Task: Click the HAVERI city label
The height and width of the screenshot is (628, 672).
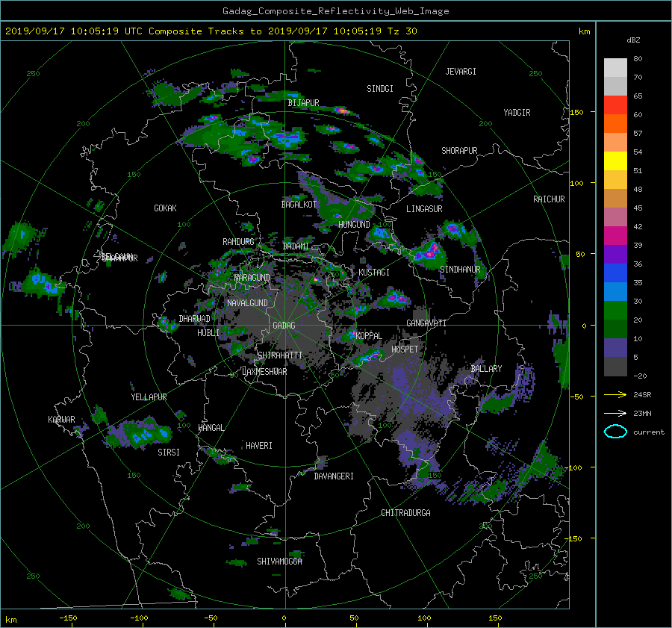Action: click(259, 446)
